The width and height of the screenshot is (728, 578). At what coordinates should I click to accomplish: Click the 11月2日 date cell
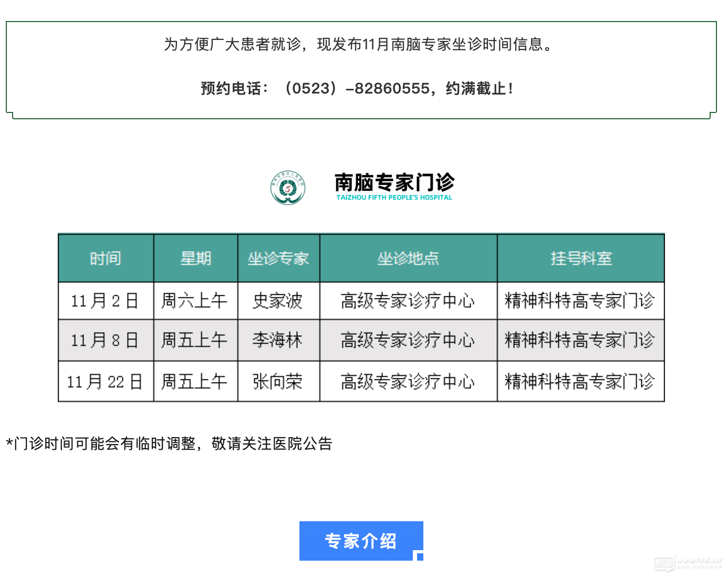[x=105, y=301]
